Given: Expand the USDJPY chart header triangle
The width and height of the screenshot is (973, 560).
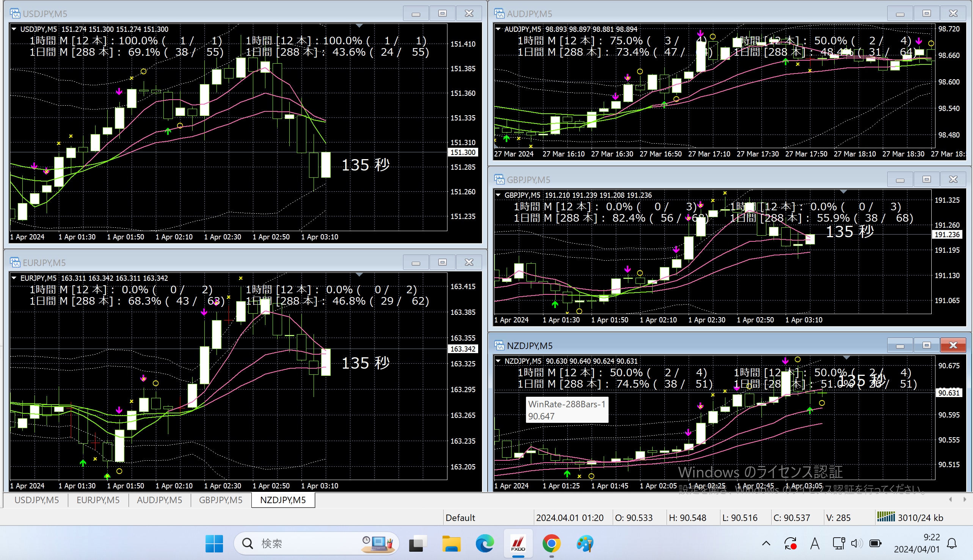Looking at the screenshot, I should 14,29.
